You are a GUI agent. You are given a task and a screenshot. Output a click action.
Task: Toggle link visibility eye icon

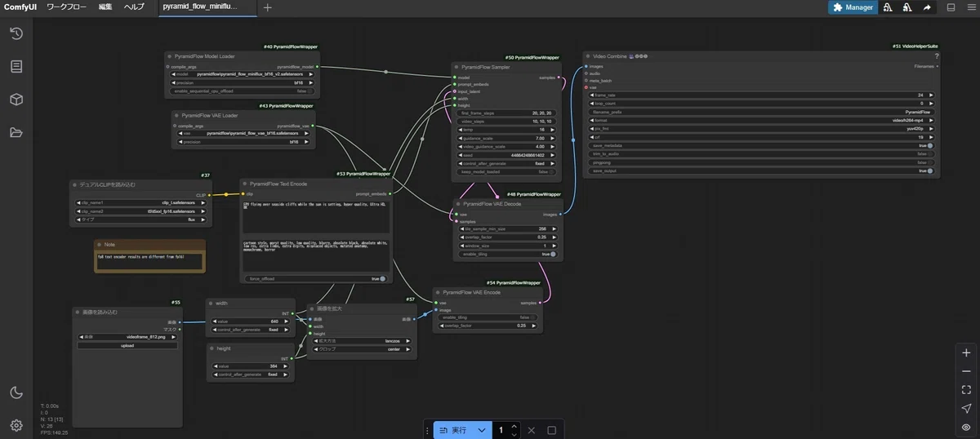966,427
